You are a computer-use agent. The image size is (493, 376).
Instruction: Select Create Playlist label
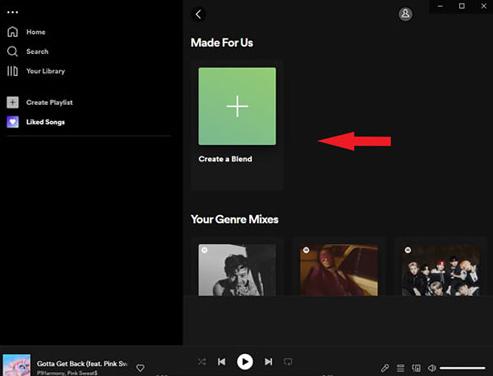point(49,102)
